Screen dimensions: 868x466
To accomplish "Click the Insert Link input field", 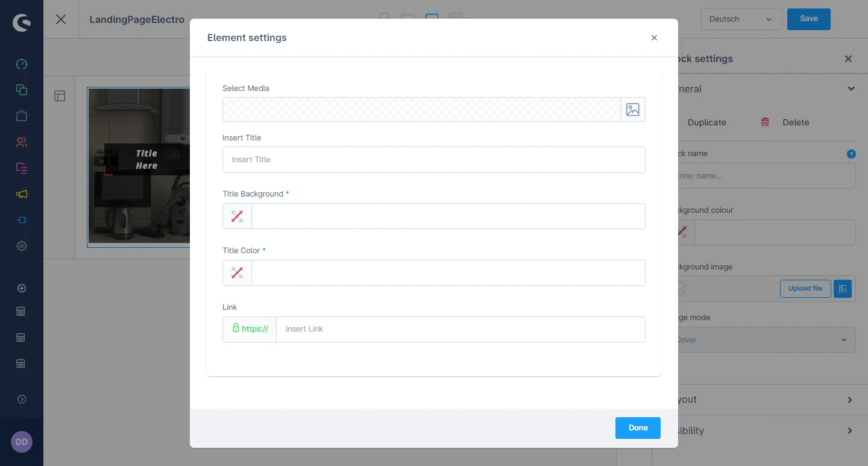I will click(x=460, y=329).
